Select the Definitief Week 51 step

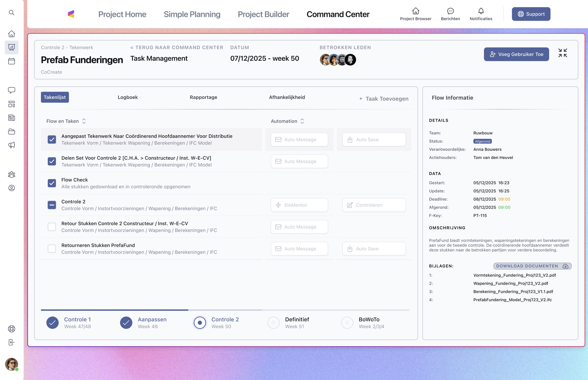click(273, 323)
